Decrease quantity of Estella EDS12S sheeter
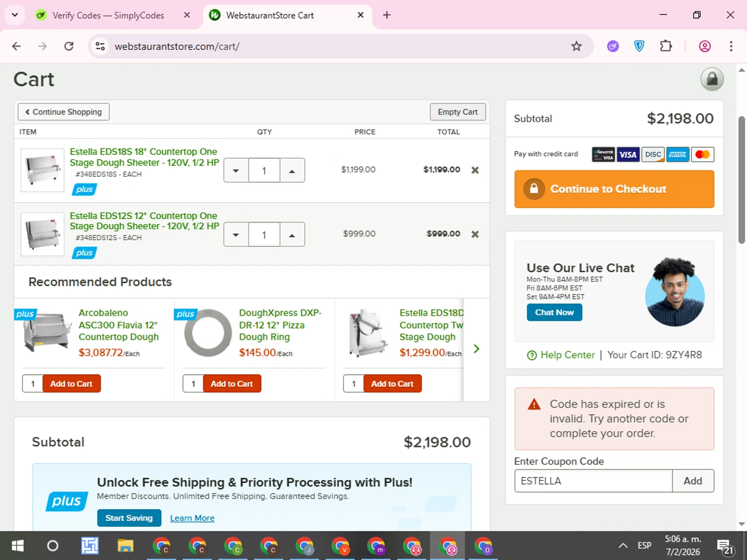 (x=236, y=234)
